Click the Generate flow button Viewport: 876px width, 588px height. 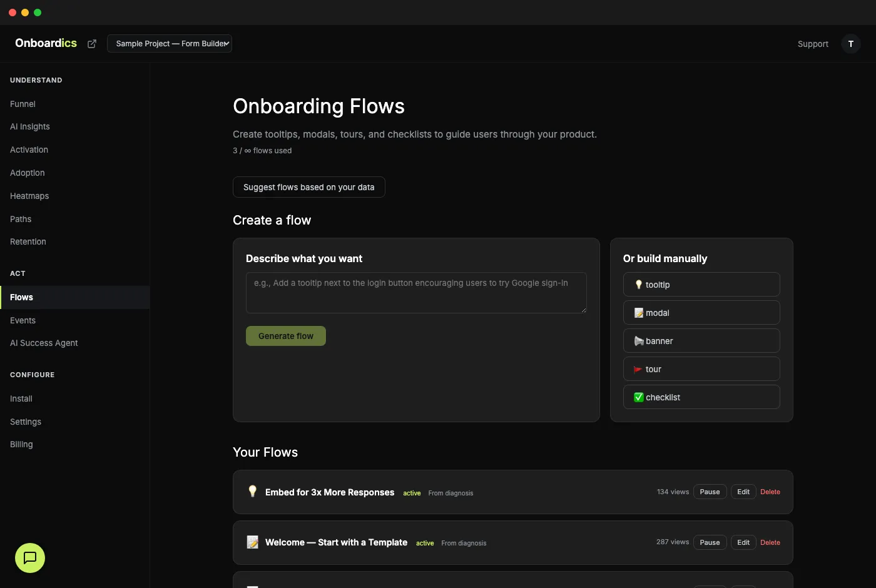click(x=285, y=336)
